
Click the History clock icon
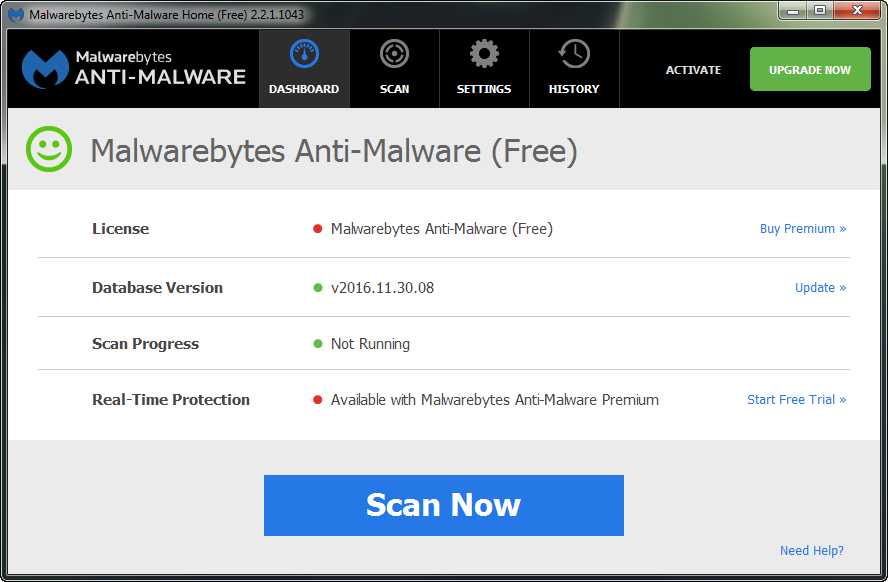(574, 54)
